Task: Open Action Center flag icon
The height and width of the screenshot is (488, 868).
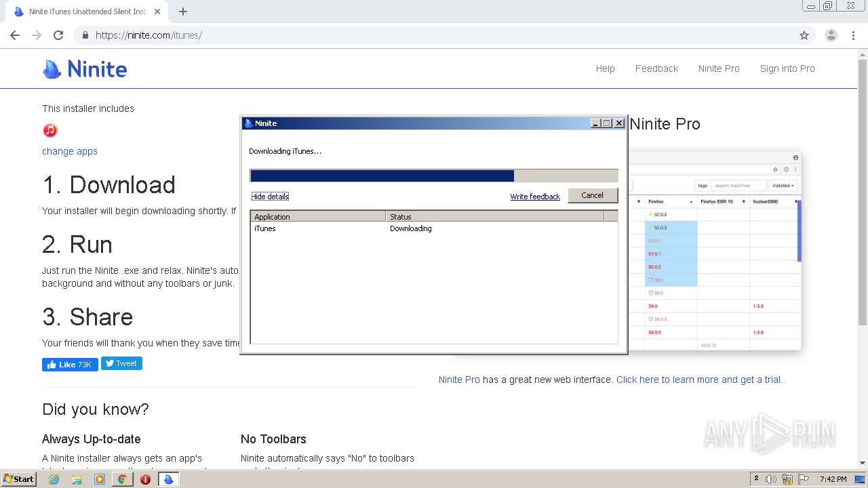Action: (x=804, y=479)
